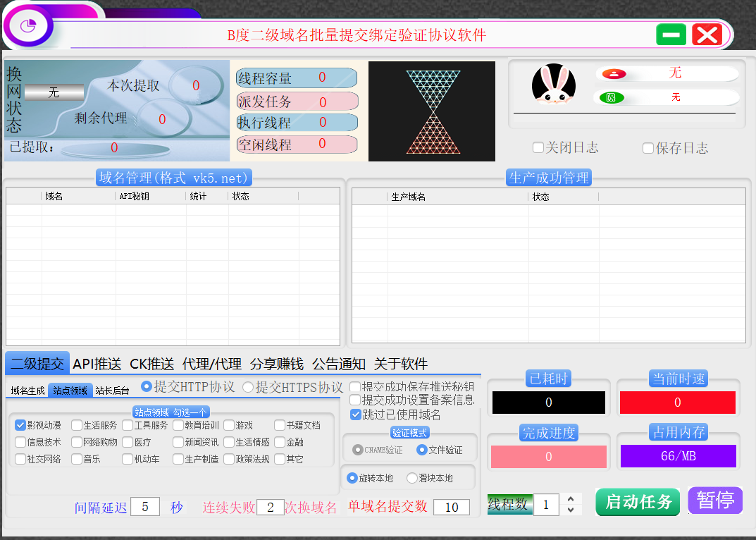
Task: Click the green 限 expiry icon
Action: (x=611, y=97)
